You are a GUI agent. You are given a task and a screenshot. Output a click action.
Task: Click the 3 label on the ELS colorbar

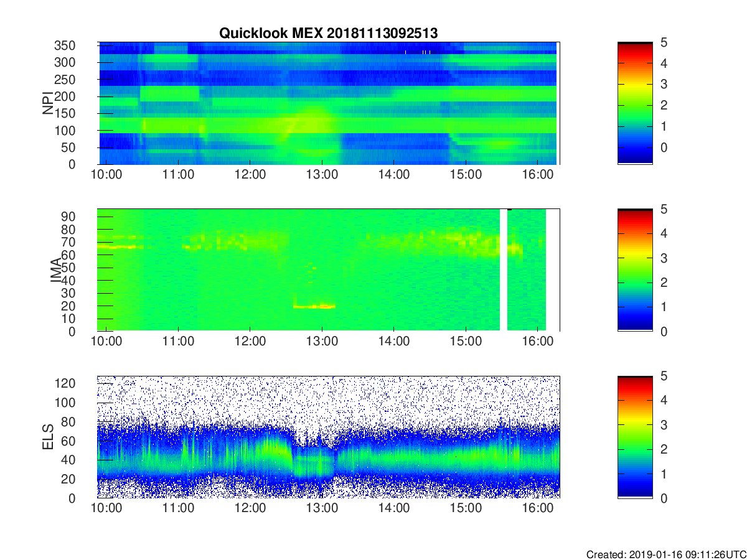point(663,425)
